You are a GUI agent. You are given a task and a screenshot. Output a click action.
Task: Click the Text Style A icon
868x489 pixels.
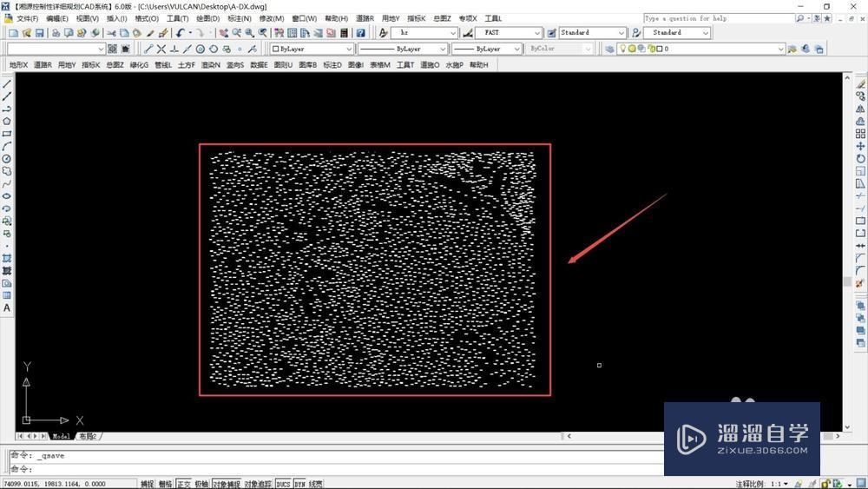pos(383,33)
